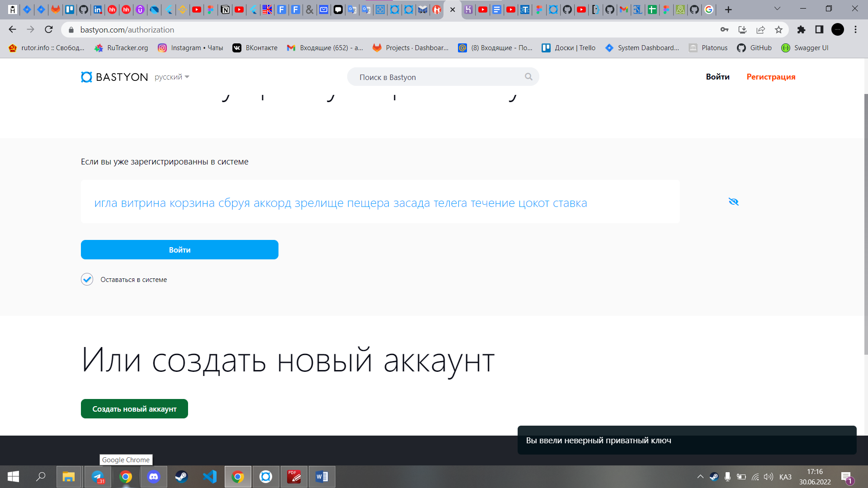Click the share page icon
This screenshot has width=868, height=488.
760,29
